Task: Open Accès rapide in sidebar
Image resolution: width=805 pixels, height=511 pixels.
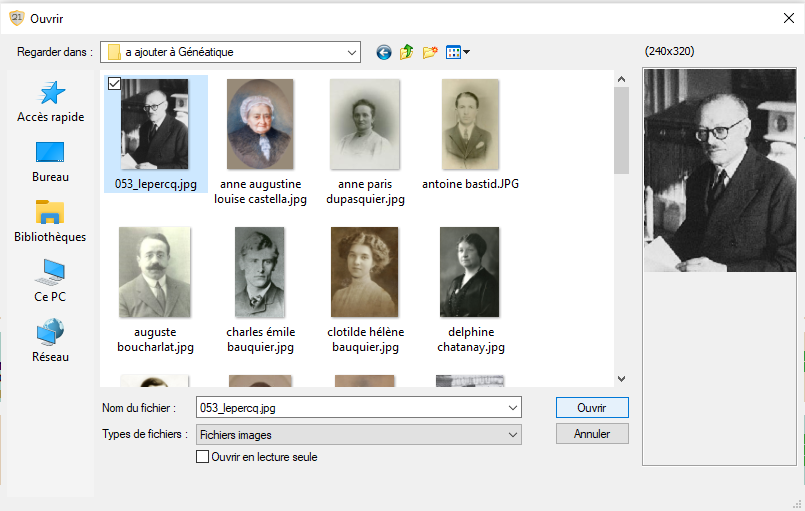Action: (x=50, y=102)
